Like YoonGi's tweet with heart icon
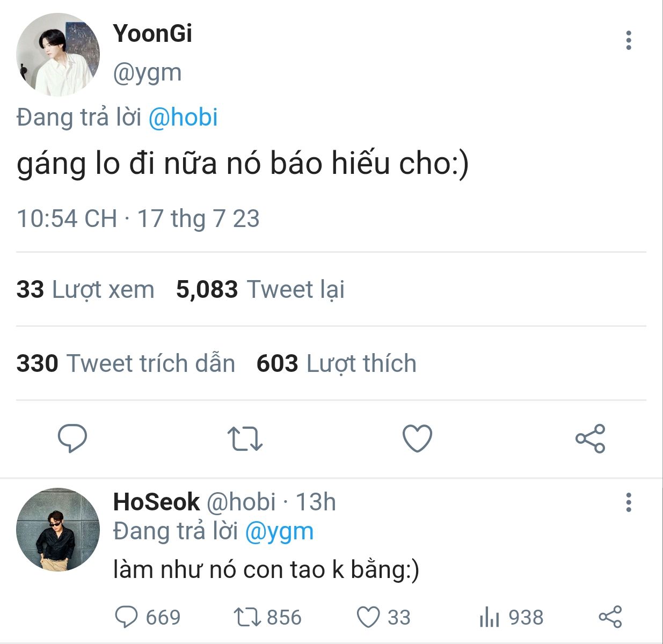663x644 pixels. point(417,438)
